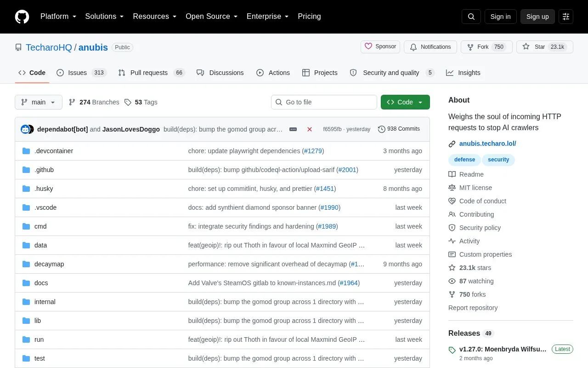Image resolution: width=588 pixels, height=368 pixels.
Task: Expand the Resources menu
Action: pyautogui.click(x=155, y=17)
